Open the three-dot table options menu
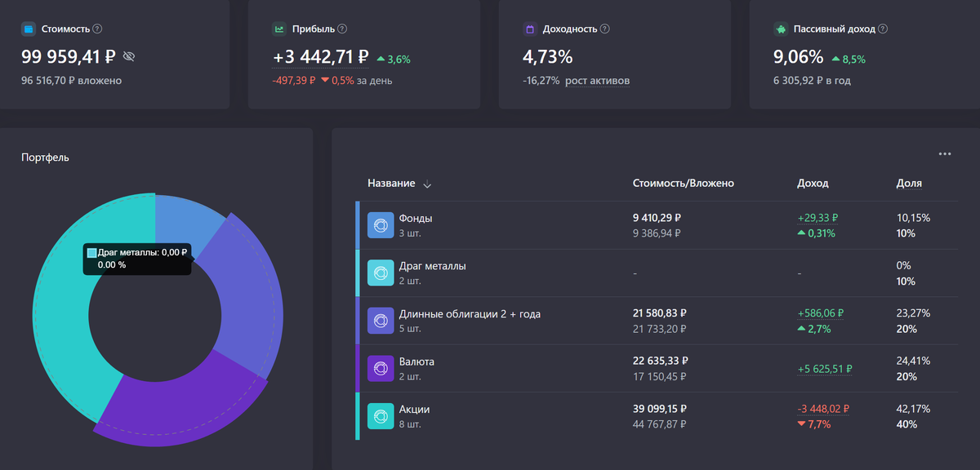The width and height of the screenshot is (980, 470). pyautogui.click(x=945, y=153)
